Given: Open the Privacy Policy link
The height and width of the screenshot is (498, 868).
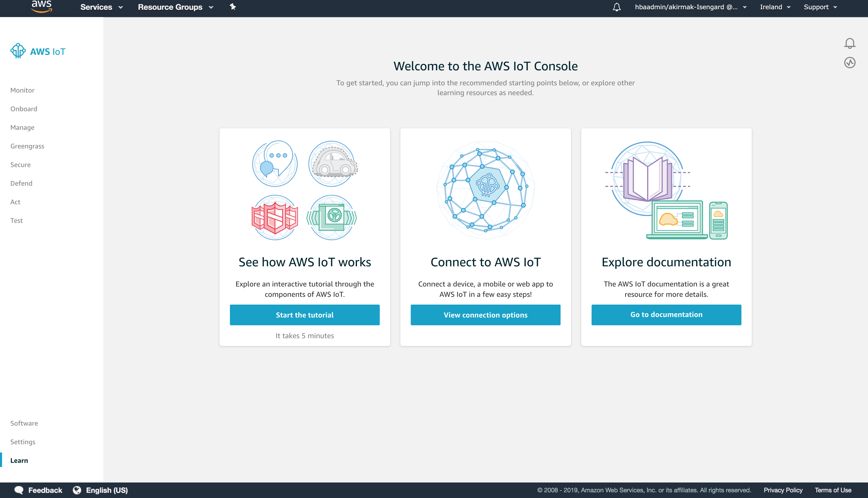Looking at the screenshot, I should point(783,490).
